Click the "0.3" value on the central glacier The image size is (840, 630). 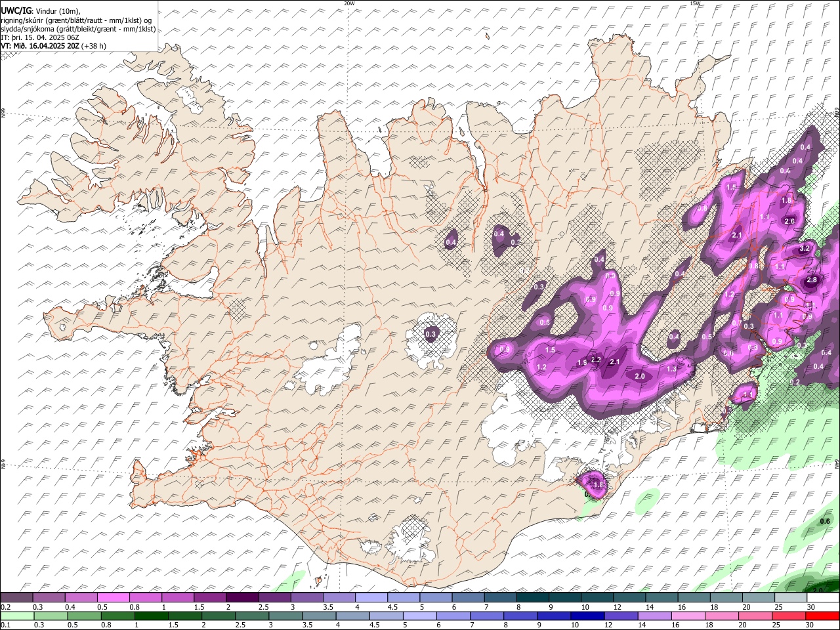[430, 335]
